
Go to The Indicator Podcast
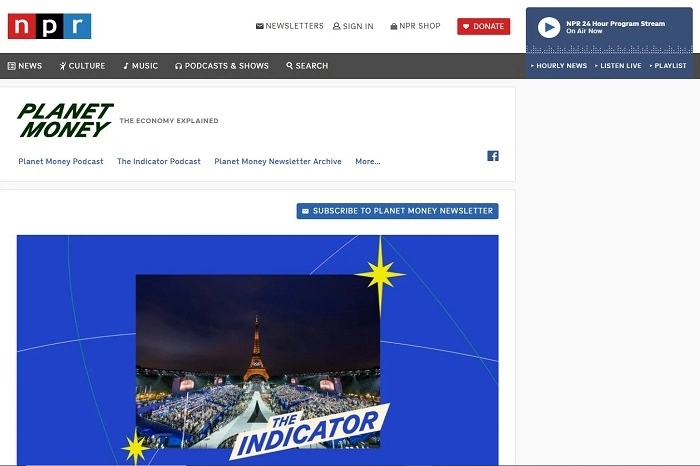[x=159, y=161]
